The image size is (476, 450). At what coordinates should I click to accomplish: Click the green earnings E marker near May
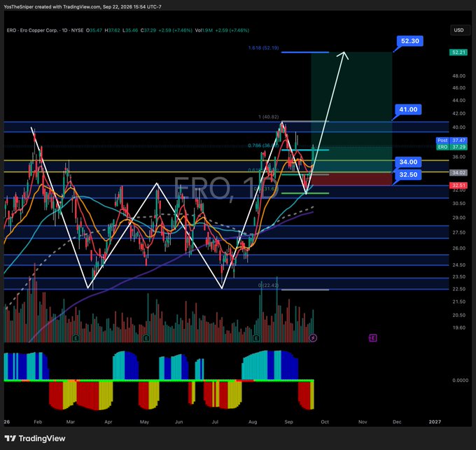pos(146,338)
